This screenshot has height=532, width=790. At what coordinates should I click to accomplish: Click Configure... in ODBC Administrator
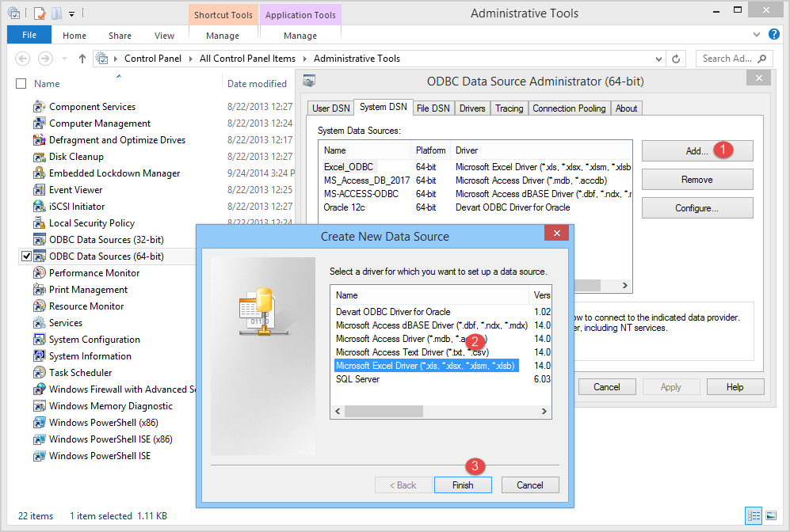(x=697, y=208)
